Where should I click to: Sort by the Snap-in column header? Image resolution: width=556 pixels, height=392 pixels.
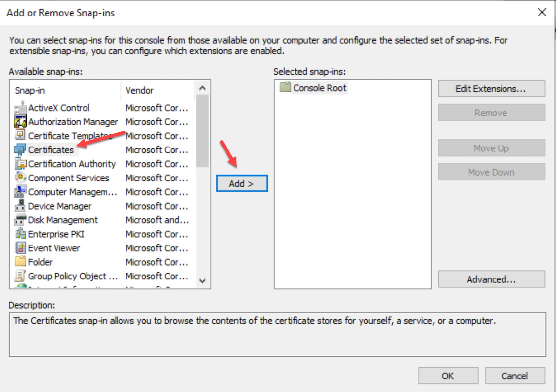[x=66, y=90]
